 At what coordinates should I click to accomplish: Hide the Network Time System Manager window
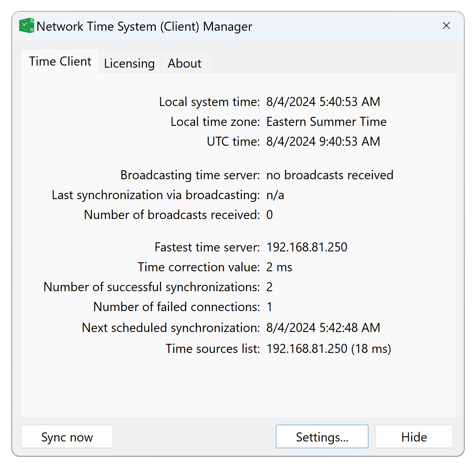[x=414, y=437]
